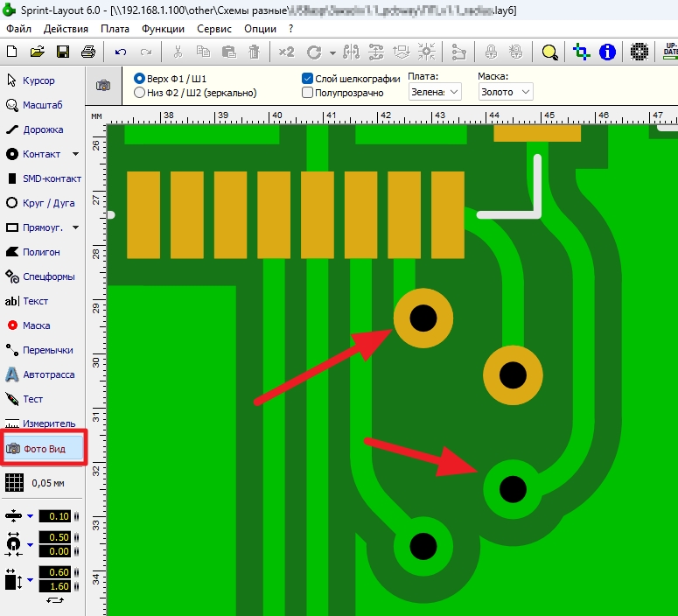Image resolution: width=678 pixels, height=616 pixels.
Task: Open the Маска finish dropdown
Action: pyautogui.click(x=506, y=92)
